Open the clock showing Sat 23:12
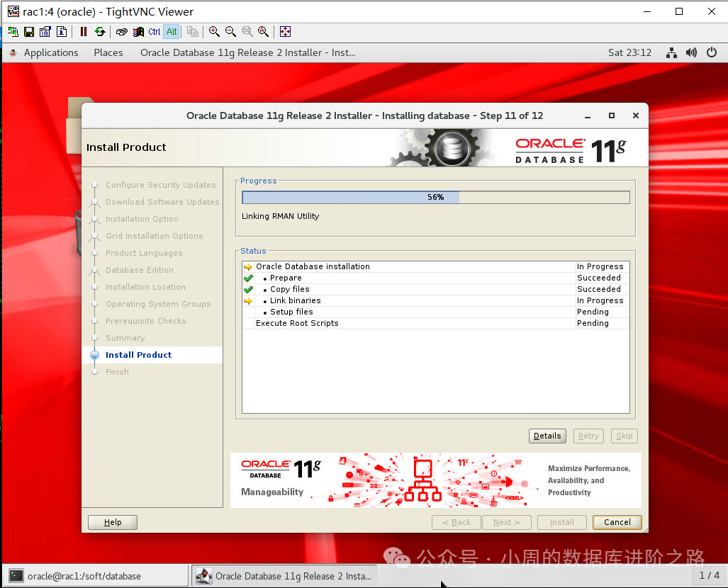The image size is (728, 588). point(629,52)
